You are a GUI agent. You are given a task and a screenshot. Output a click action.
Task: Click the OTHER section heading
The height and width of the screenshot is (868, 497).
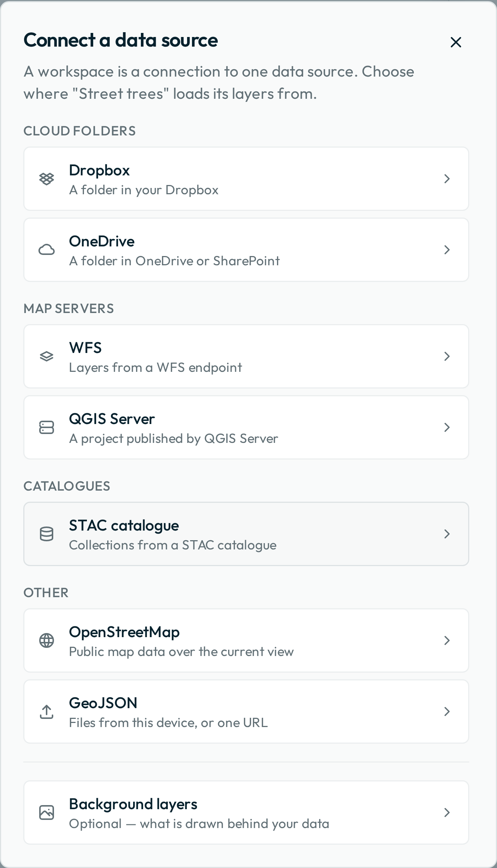coord(46,593)
